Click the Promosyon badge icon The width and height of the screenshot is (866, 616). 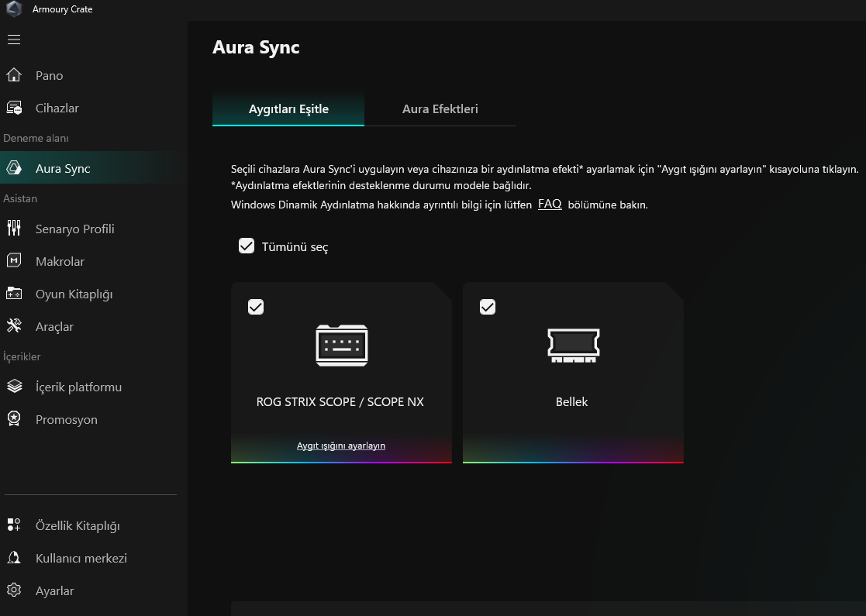(x=14, y=419)
